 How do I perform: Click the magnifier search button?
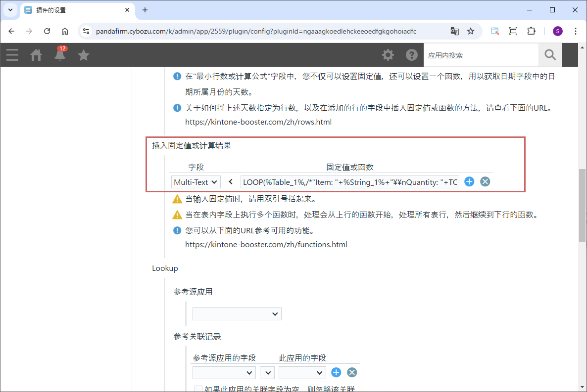pyautogui.click(x=550, y=55)
